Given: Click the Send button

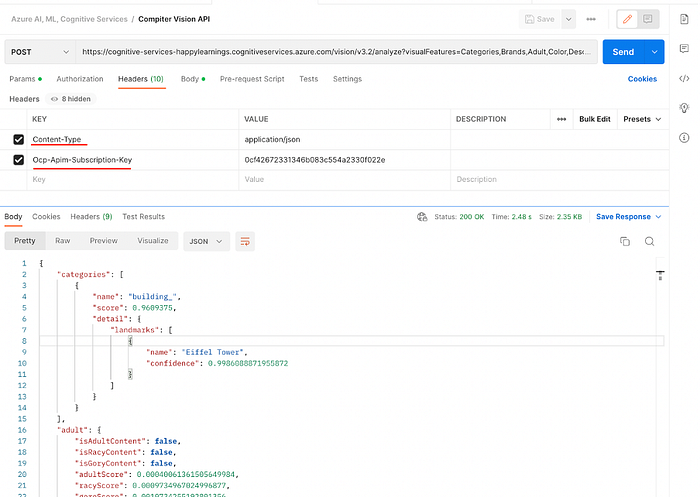Looking at the screenshot, I should click(623, 52).
